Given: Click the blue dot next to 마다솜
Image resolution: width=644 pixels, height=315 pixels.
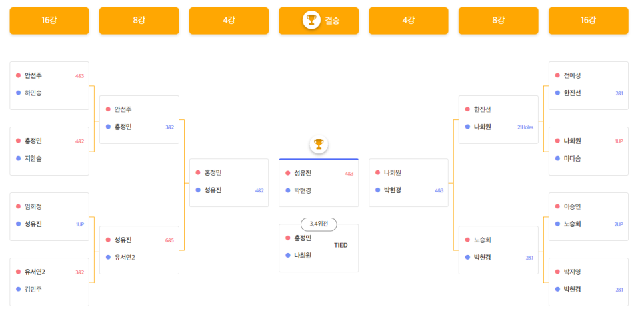Looking at the screenshot, I should [x=557, y=158].
